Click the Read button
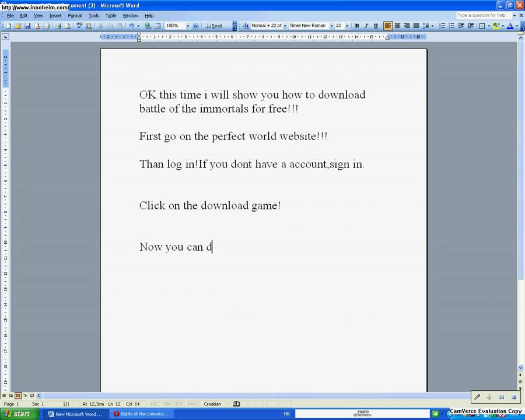This screenshot has width=525, height=420. point(213,26)
